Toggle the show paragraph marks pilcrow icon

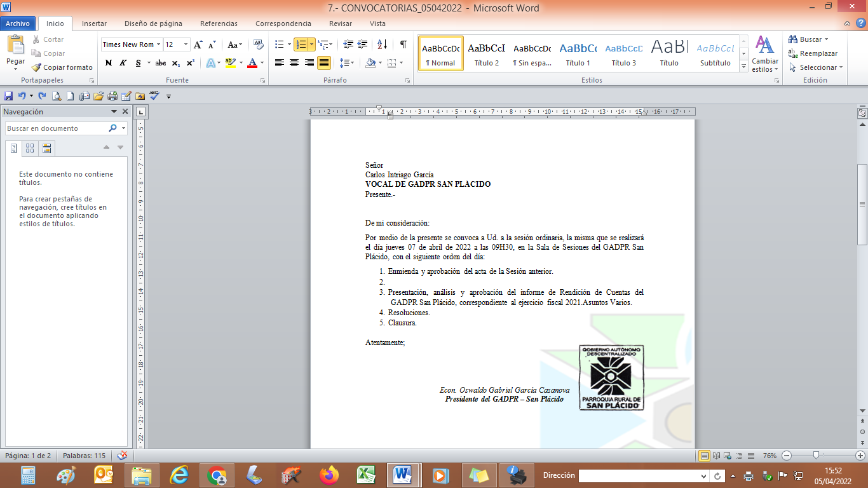(403, 44)
